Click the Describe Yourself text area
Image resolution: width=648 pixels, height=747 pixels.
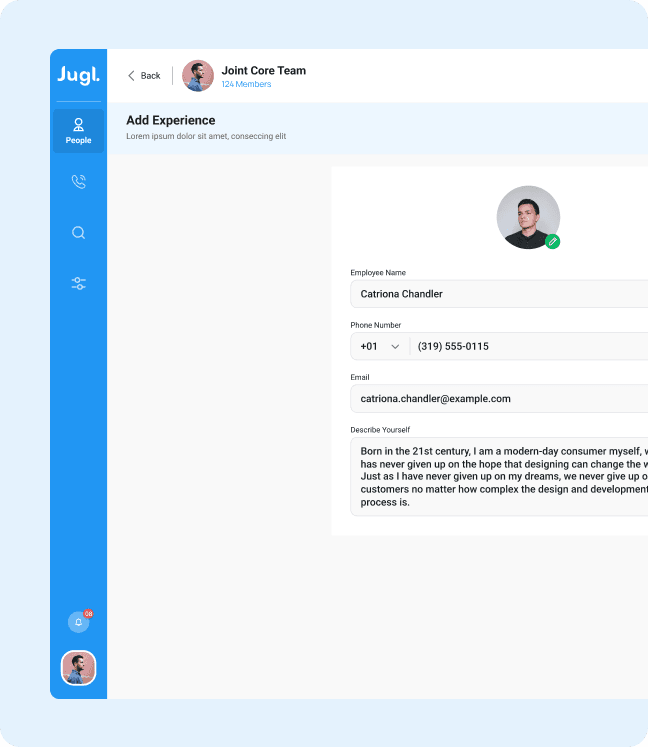[x=500, y=476]
